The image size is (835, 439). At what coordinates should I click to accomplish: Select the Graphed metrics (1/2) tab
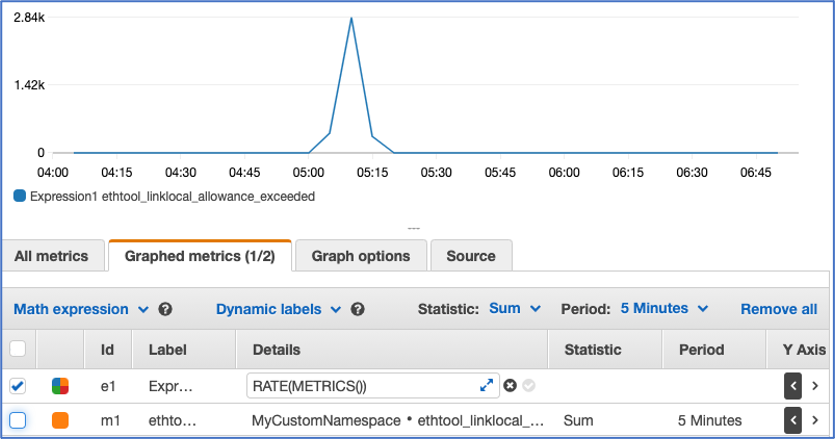[x=200, y=256]
